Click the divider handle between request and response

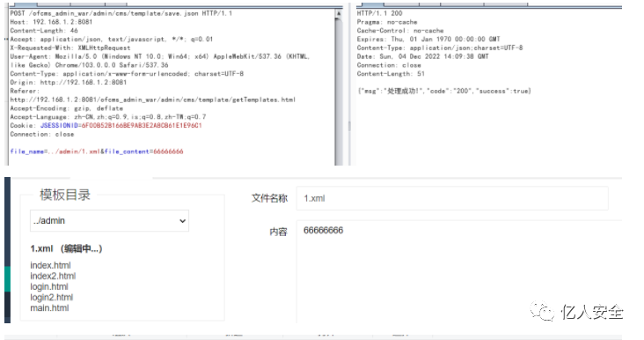[x=349, y=126]
